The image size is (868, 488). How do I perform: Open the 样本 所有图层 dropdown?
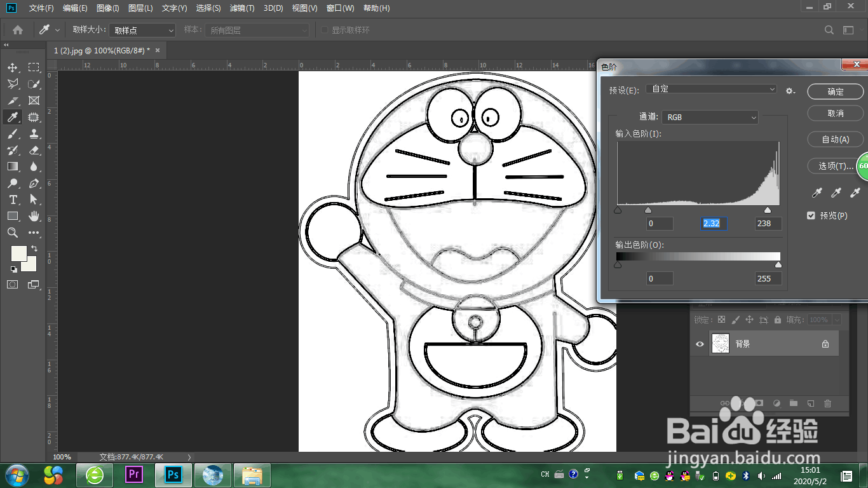257,30
